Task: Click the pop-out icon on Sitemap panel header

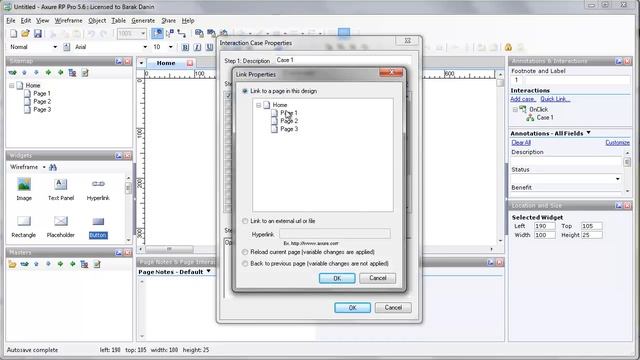Action: click(119, 61)
